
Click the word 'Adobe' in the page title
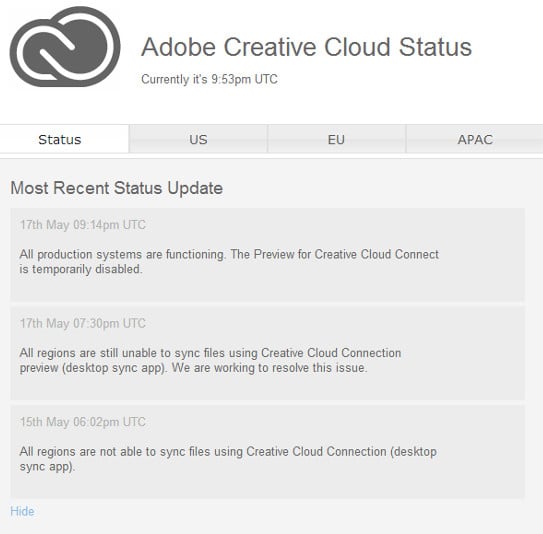click(179, 47)
